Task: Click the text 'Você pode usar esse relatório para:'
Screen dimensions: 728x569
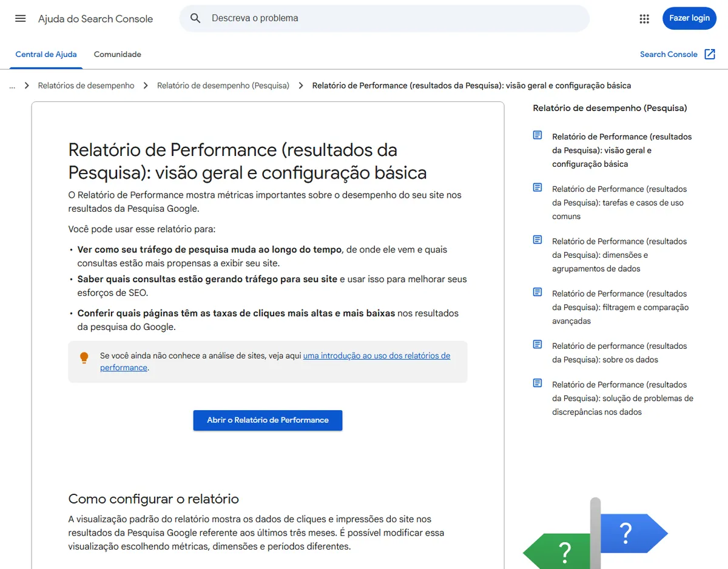Action: click(x=142, y=229)
